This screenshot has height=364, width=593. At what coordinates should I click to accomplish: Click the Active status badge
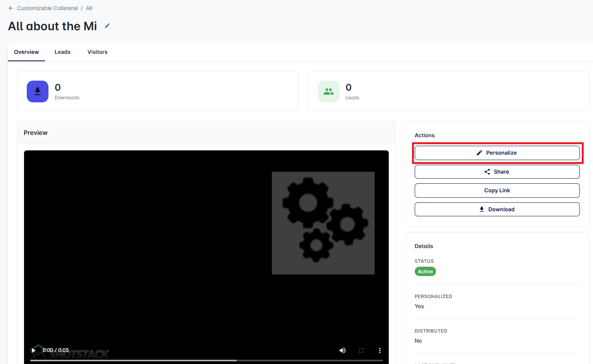click(x=425, y=271)
